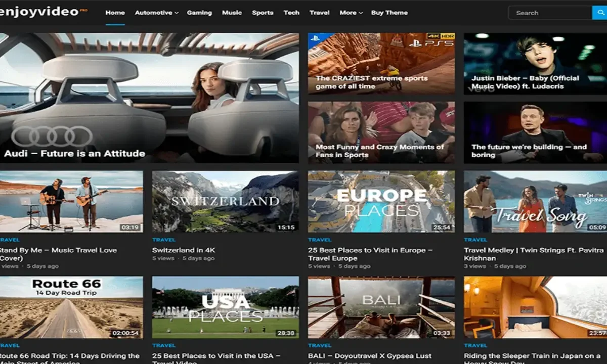Click the Search input field

coord(550,13)
